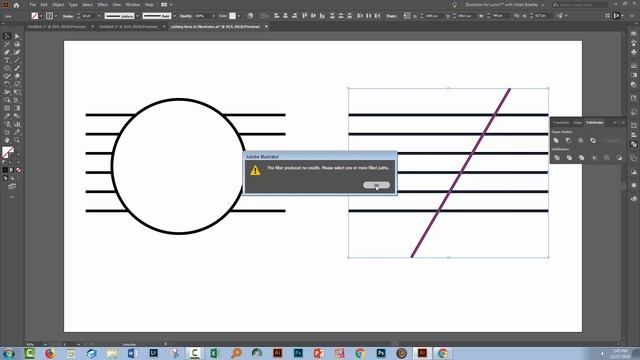Apply Exclude shape mode
This screenshot has width=640, height=360.
(593, 140)
